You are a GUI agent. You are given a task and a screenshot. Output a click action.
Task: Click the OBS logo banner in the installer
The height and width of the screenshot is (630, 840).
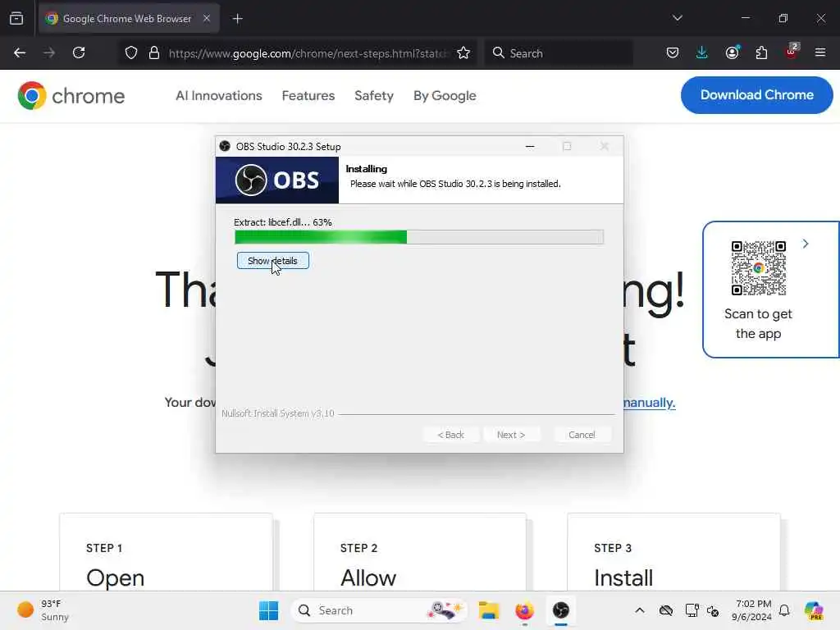[x=277, y=180]
